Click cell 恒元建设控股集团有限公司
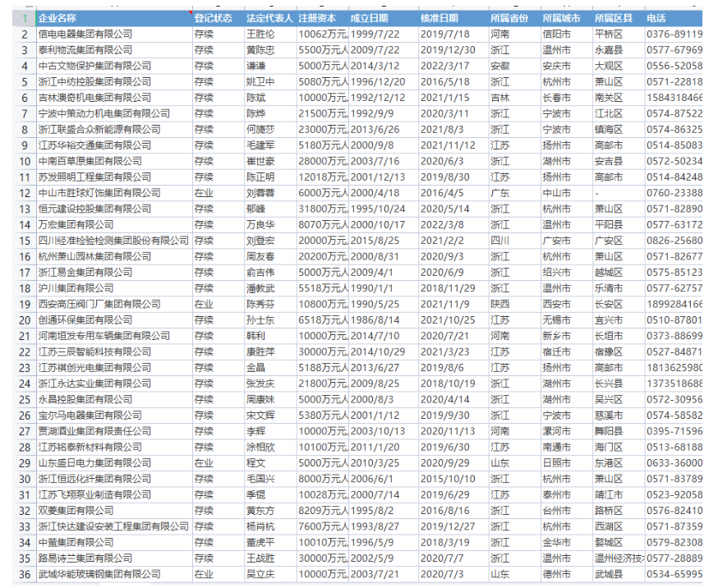709x588 pixels. pyautogui.click(x=114, y=209)
